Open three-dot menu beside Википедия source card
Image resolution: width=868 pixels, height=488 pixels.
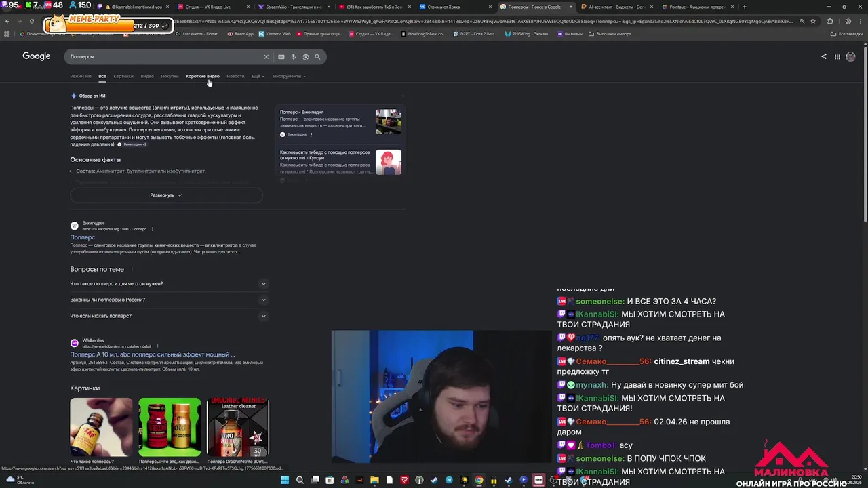pos(311,134)
